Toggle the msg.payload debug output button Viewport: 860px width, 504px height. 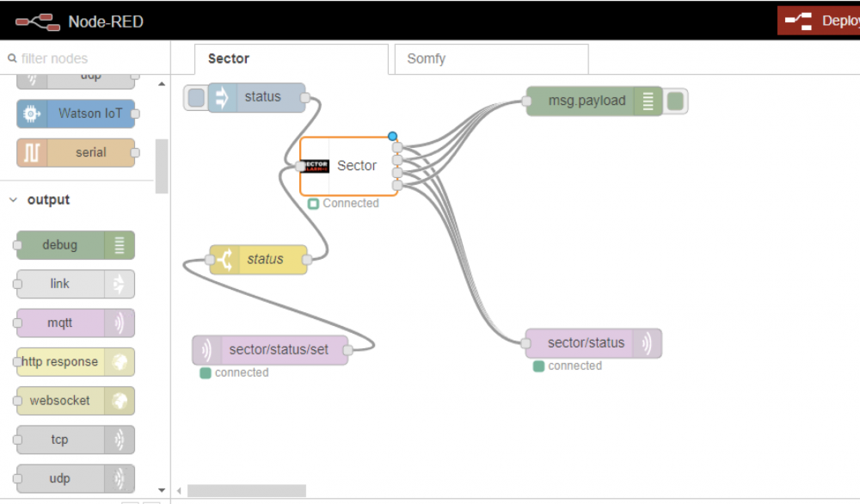pos(676,101)
